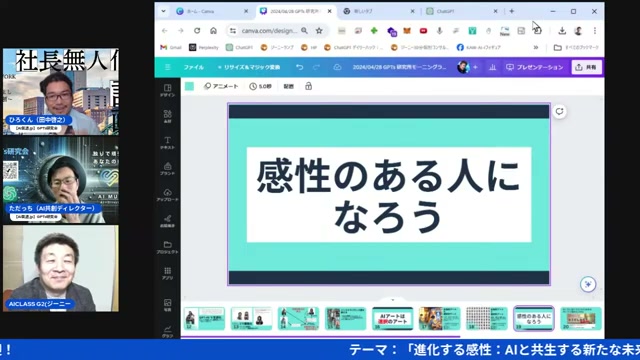Select slide thumbnail 18 with grid image
The height and width of the screenshot is (360, 640).
point(487,318)
